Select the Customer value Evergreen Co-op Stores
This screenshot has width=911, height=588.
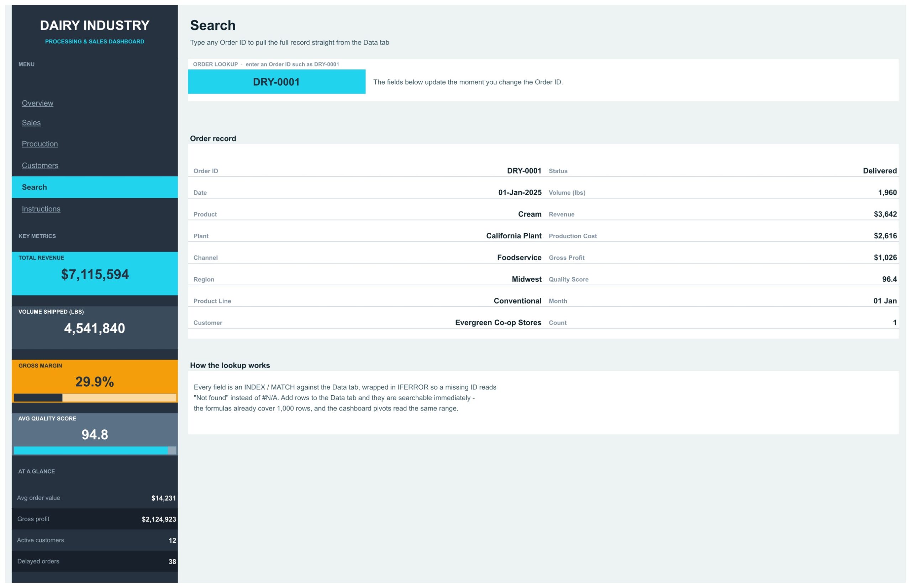pyautogui.click(x=498, y=323)
